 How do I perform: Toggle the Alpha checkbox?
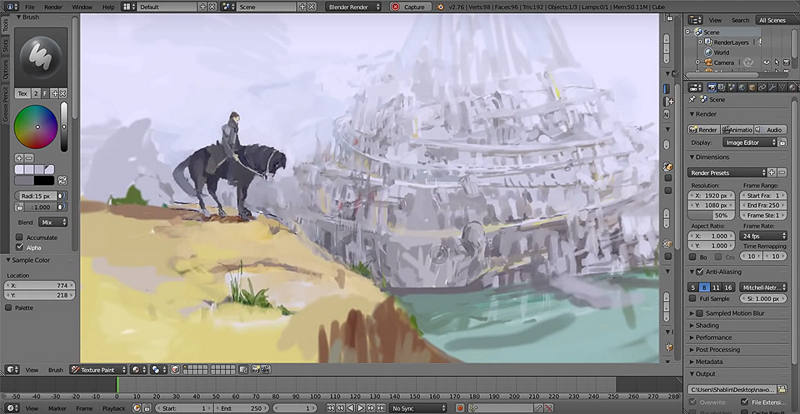tap(20, 247)
